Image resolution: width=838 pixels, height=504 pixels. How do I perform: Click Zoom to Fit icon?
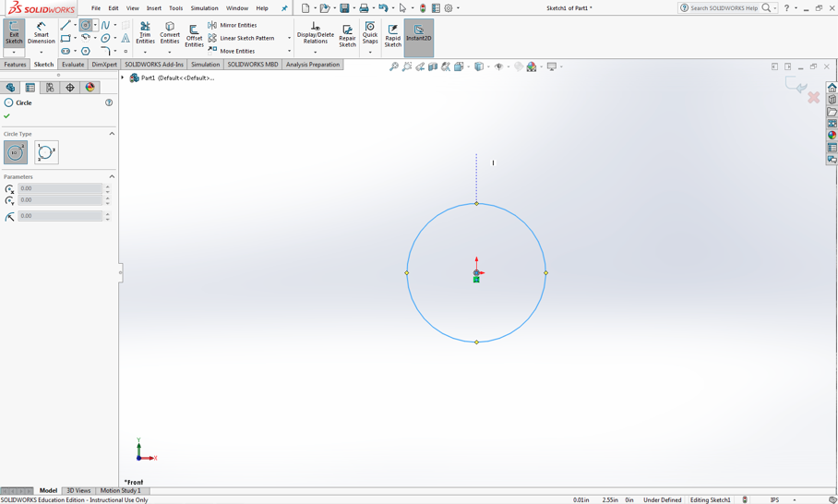394,66
